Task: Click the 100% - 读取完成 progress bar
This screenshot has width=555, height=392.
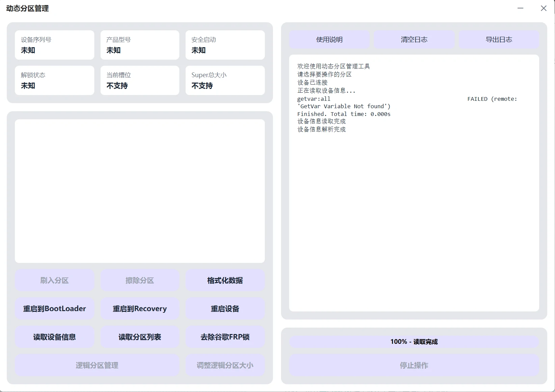Action: coord(414,342)
